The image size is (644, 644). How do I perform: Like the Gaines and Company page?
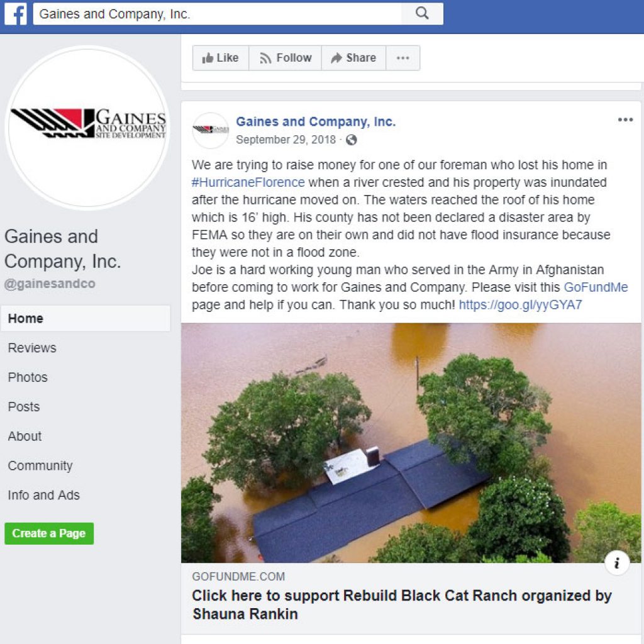pos(221,58)
